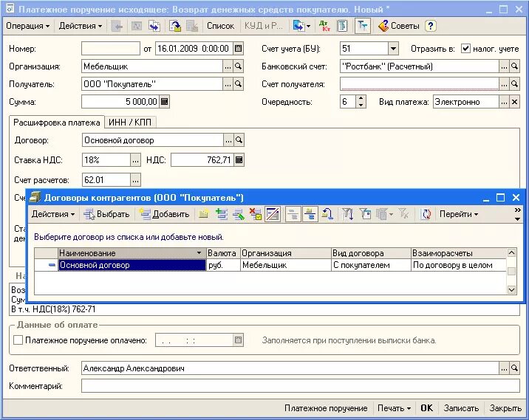Open Банковский счет via magnifier icon
Viewport: 529px width, 420px height.
514,66
